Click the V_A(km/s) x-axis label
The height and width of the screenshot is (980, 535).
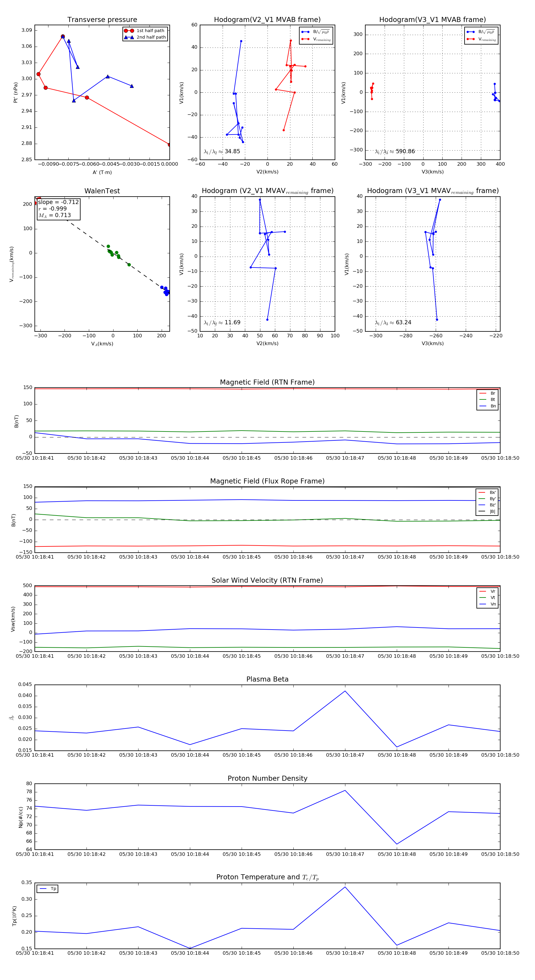(102, 344)
